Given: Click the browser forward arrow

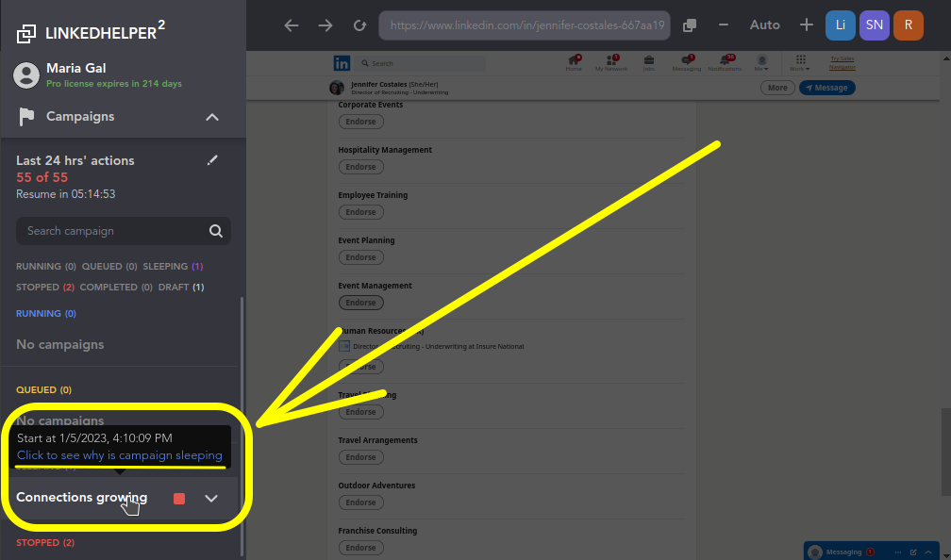Looking at the screenshot, I should [325, 25].
